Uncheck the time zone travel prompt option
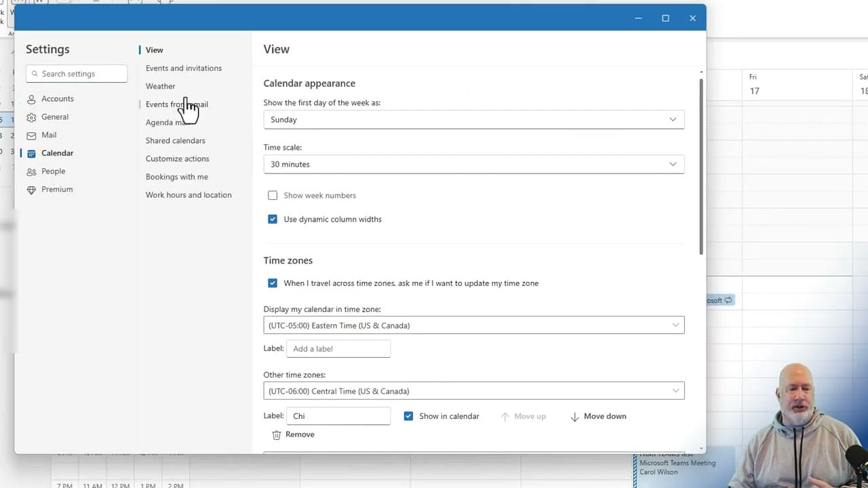This screenshot has width=868, height=488. pos(273,283)
